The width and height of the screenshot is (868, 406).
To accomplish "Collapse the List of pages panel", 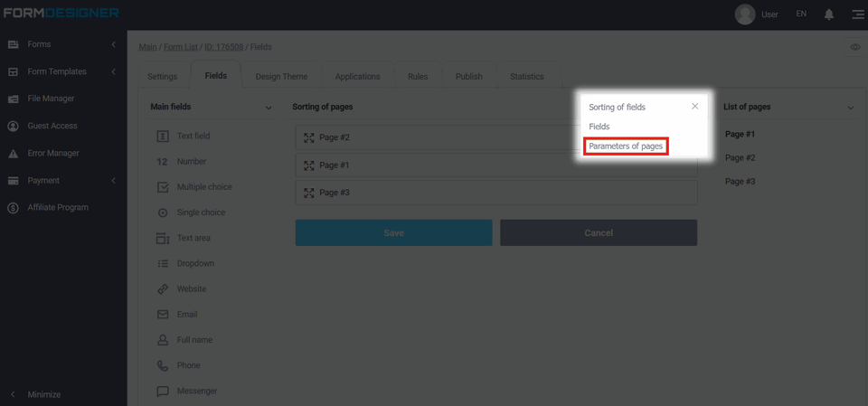I will [850, 108].
